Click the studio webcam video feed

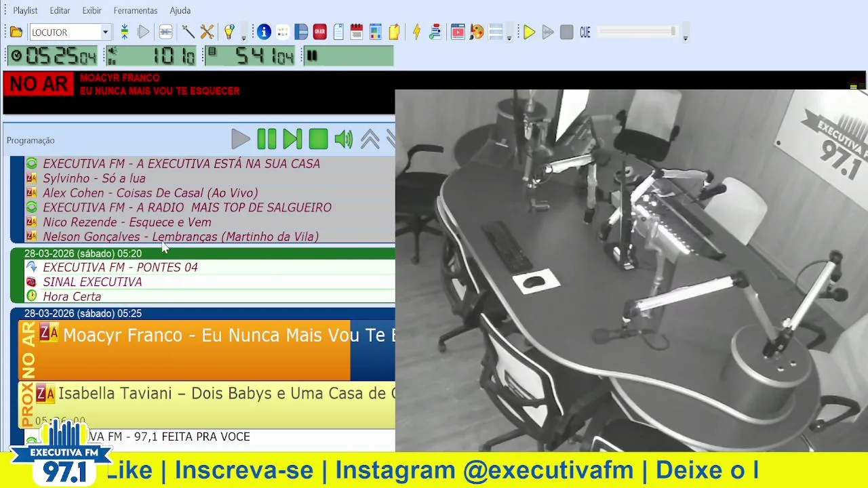[x=631, y=270]
